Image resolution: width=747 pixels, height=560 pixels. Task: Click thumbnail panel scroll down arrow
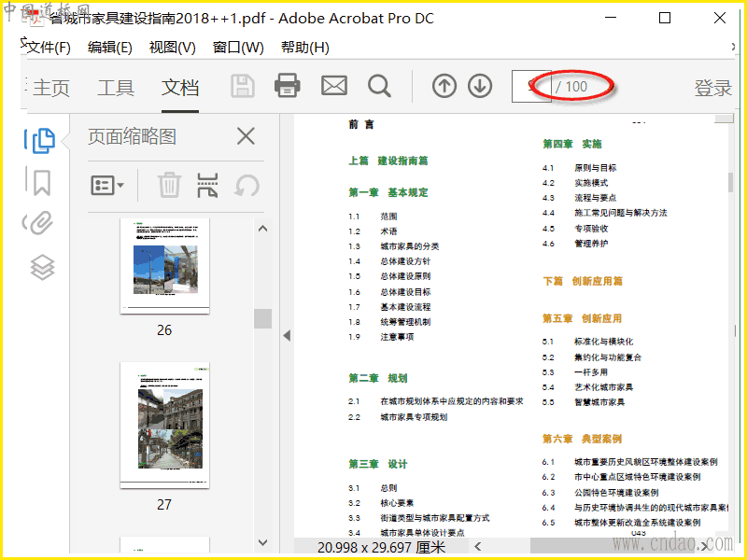[x=262, y=542]
